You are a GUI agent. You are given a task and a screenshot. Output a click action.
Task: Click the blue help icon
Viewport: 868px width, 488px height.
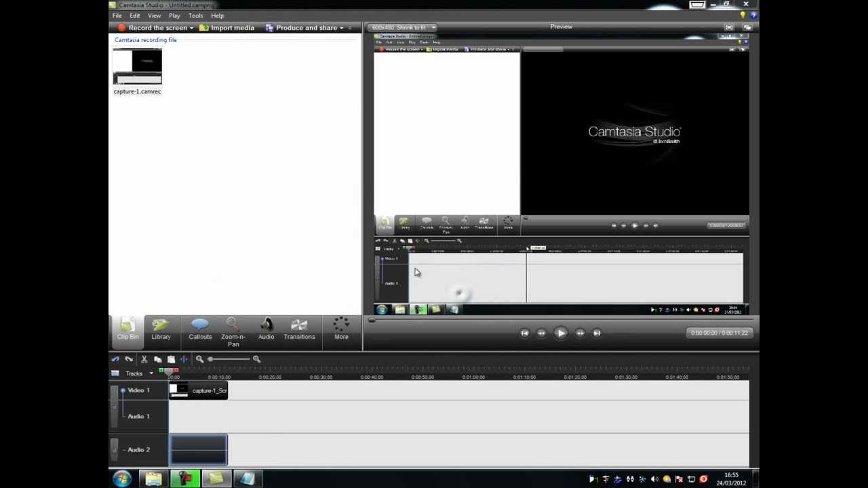pyautogui.click(x=753, y=15)
